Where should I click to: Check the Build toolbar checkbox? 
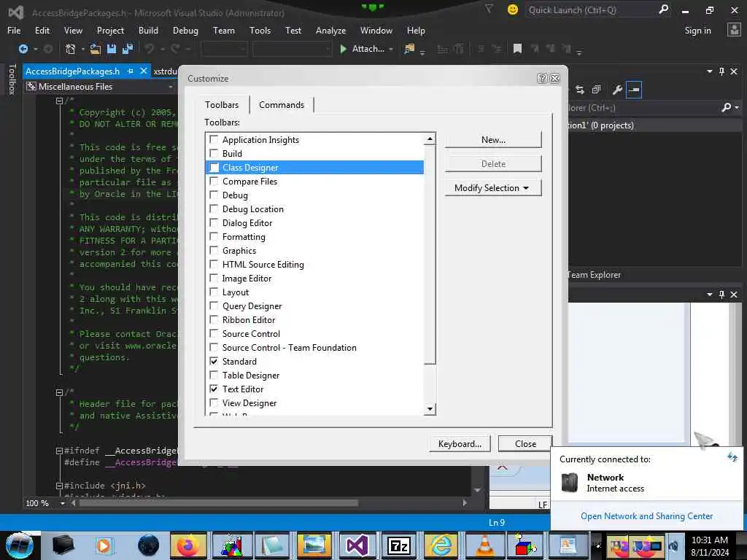[x=214, y=153]
